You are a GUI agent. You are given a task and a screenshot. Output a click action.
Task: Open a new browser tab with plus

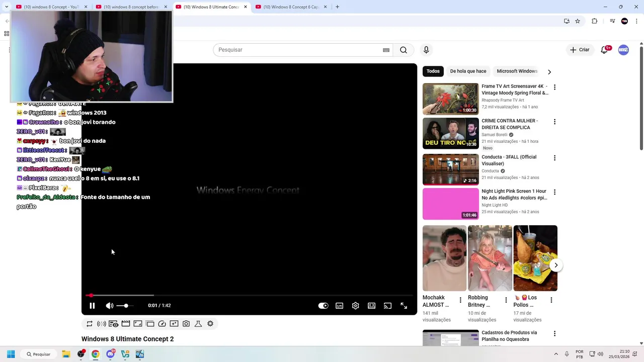[x=337, y=7]
